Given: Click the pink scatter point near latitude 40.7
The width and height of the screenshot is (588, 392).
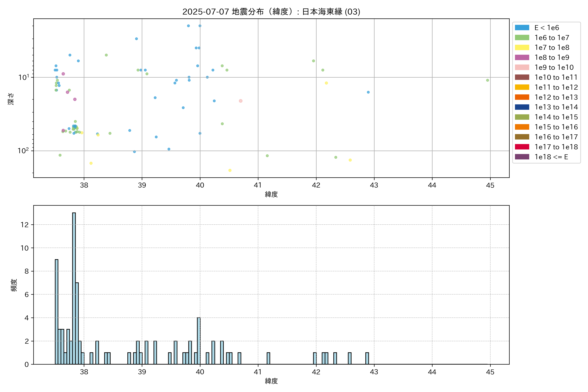Looking at the screenshot, I should 240,101.
